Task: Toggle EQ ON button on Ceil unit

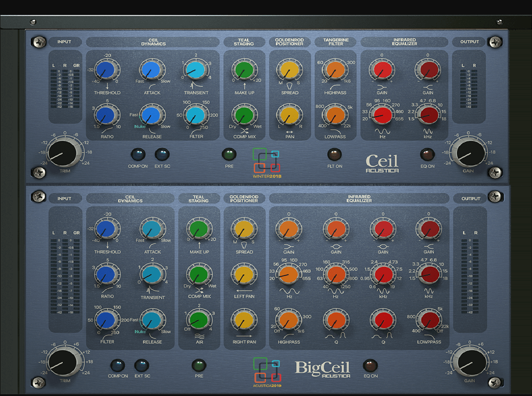Action: tap(427, 154)
